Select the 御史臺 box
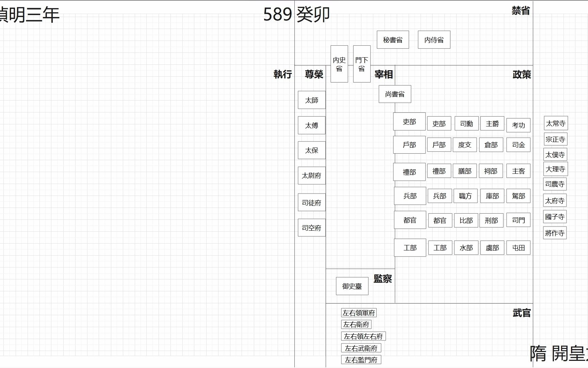This screenshot has width=588, height=368. 352,286
